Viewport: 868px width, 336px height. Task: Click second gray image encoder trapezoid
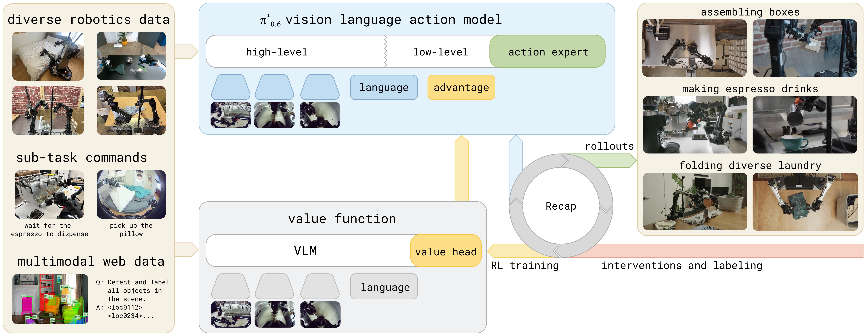point(275,286)
